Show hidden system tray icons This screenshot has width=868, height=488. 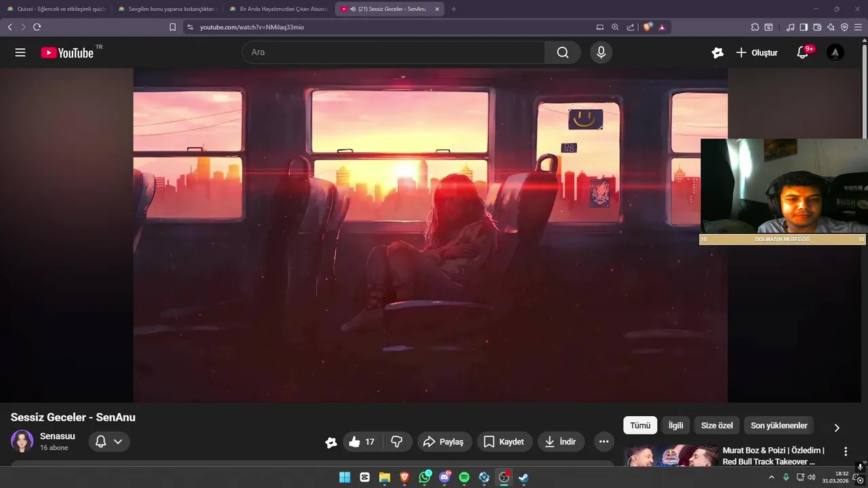point(771,477)
